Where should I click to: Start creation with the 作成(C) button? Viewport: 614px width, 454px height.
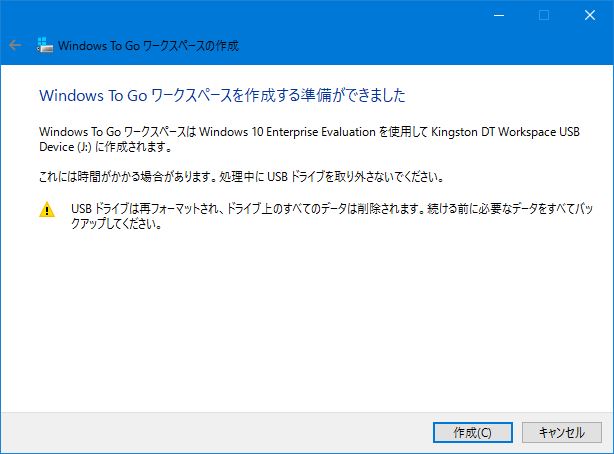point(473,432)
